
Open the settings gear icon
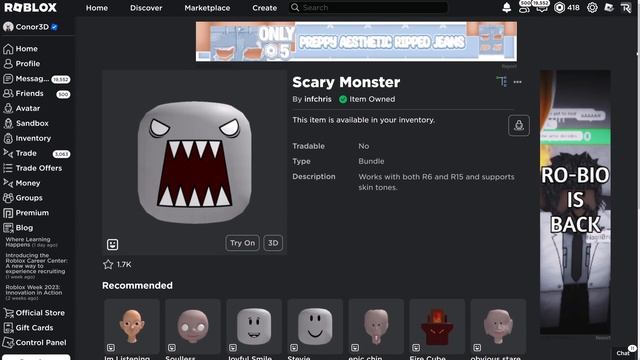pyautogui.click(x=592, y=7)
